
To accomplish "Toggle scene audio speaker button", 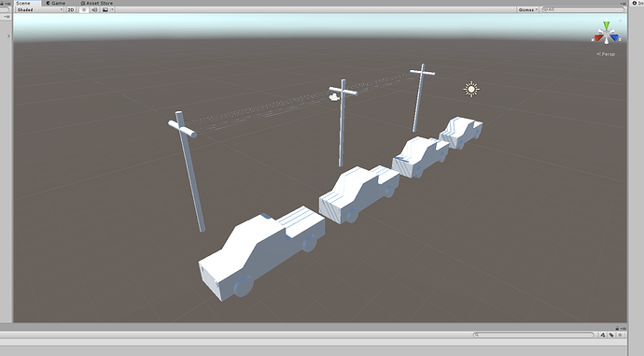I will [94, 9].
